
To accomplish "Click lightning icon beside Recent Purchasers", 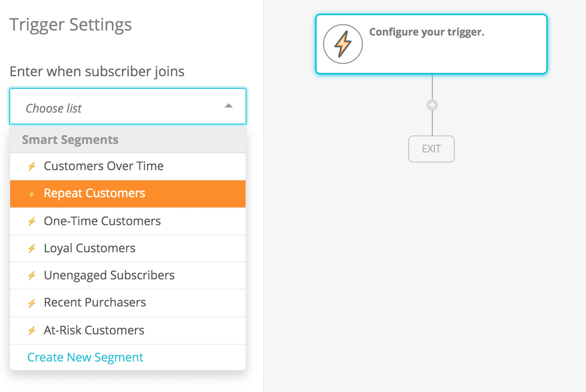I will click(32, 303).
